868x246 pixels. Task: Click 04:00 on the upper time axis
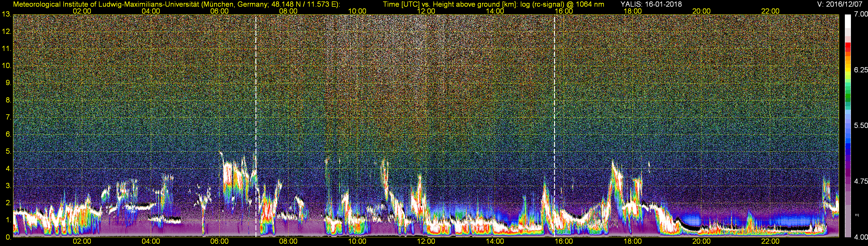pyautogui.click(x=151, y=11)
